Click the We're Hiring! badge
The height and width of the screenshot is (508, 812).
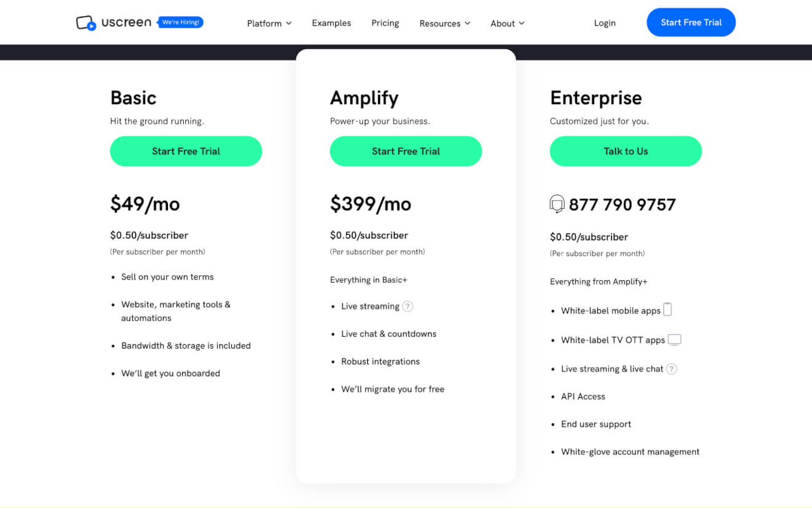click(180, 22)
